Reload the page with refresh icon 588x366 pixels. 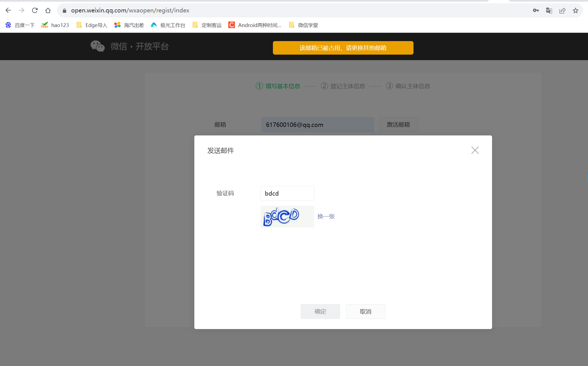pyautogui.click(x=35, y=10)
